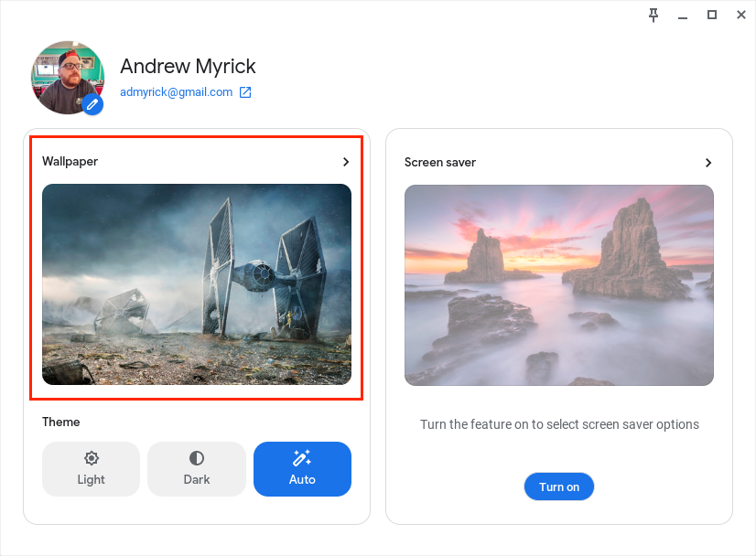Click the maximize window icon

pos(711,15)
